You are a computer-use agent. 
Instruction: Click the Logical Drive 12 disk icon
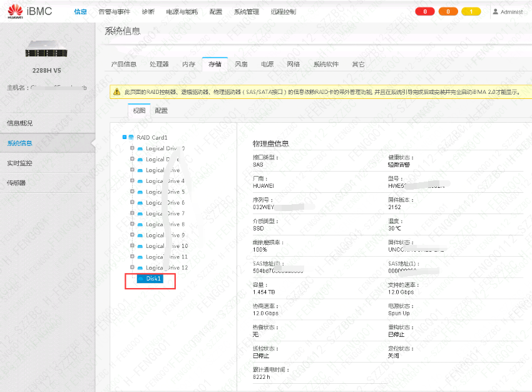pyautogui.click(x=140, y=268)
